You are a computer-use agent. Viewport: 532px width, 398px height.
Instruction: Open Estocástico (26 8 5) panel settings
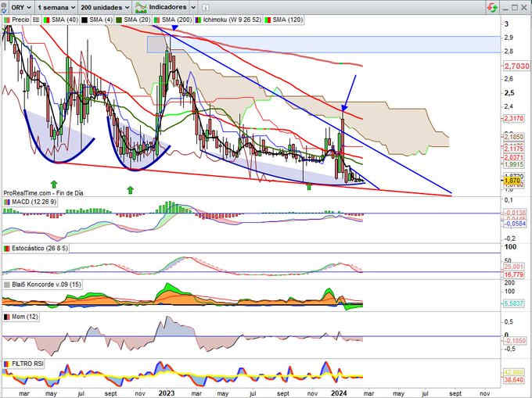tap(36, 249)
